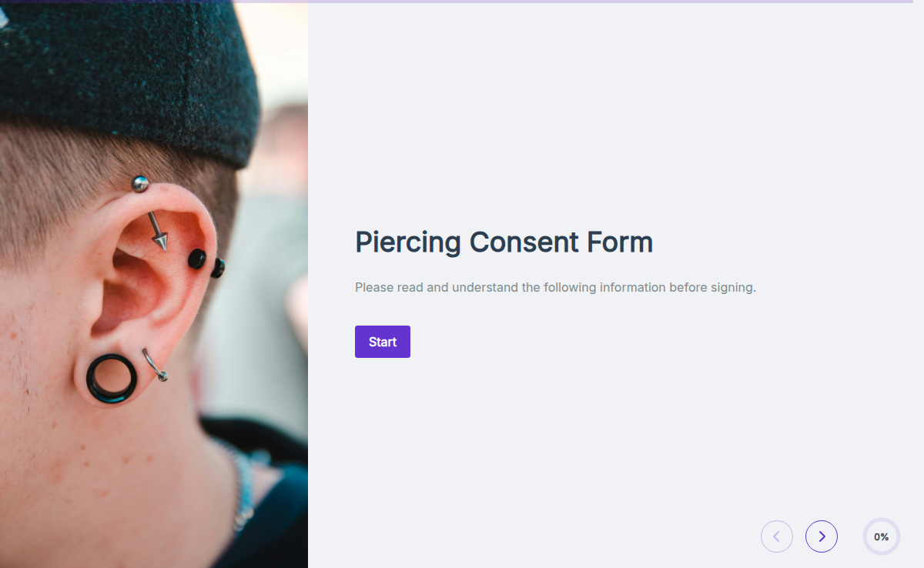Begin the Piercing Consent Form via Start
The width and height of the screenshot is (924, 568).
tap(382, 341)
